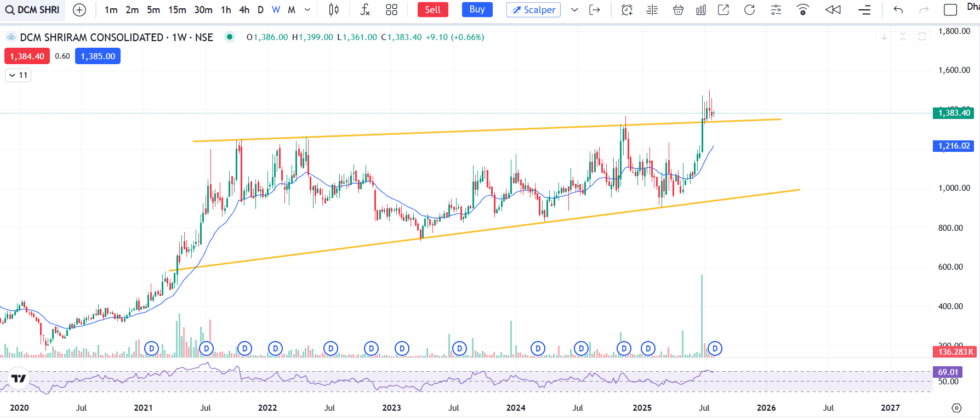Image resolution: width=980 pixels, height=420 pixels.
Task: Open the basket icon in the toolbar
Action: [678, 10]
